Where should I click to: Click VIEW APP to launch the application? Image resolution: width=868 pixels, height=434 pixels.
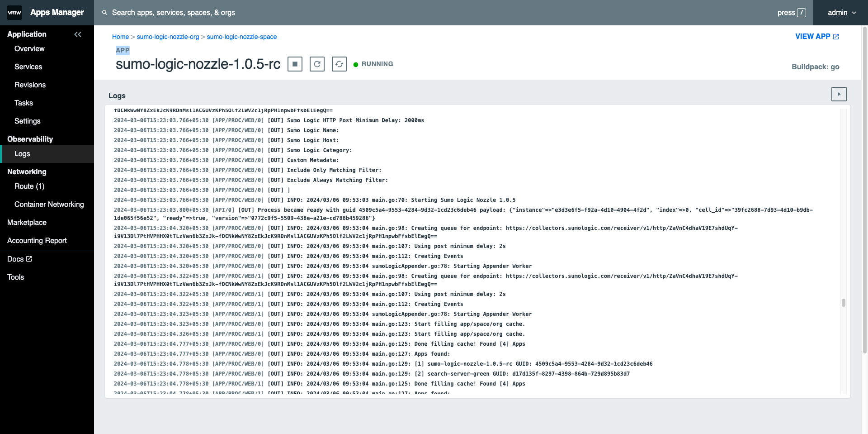point(812,36)
